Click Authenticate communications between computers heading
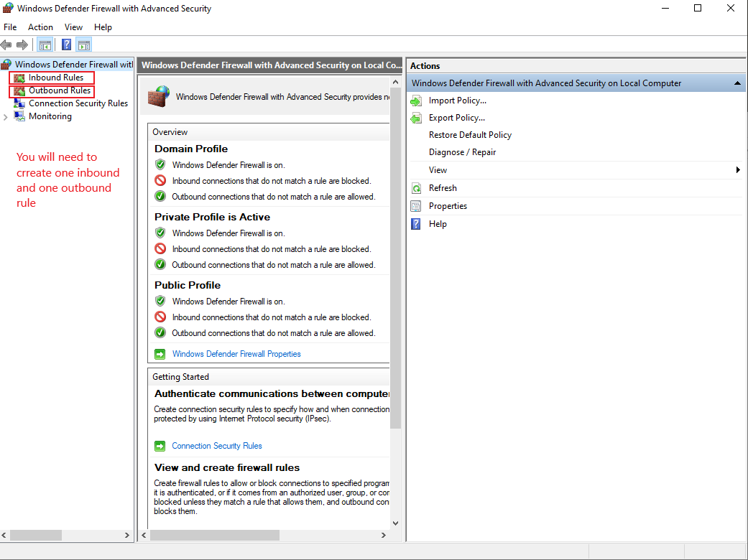748x560 pixels. [x=272, y=393]
